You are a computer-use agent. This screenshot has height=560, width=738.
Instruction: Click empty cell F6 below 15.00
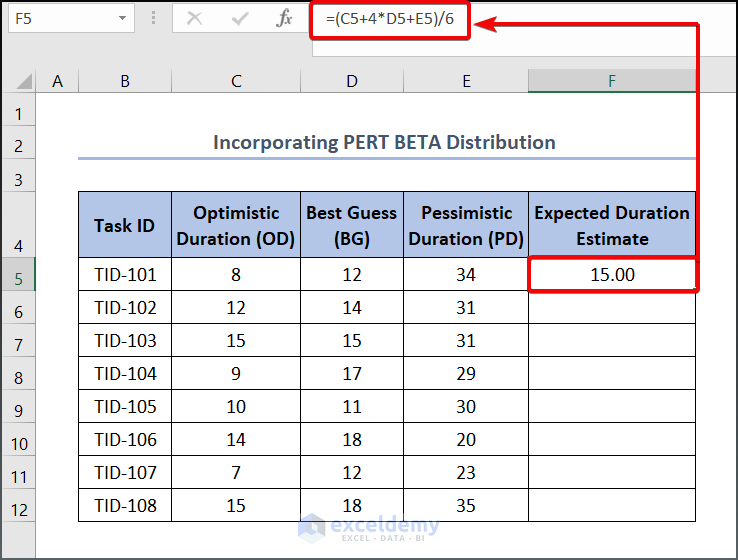point(611,307)
